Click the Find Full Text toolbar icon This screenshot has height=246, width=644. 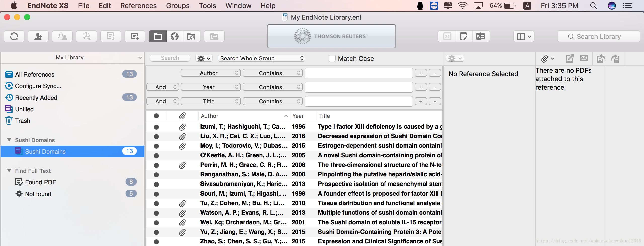pyautogui.click(x=87, y=37)
